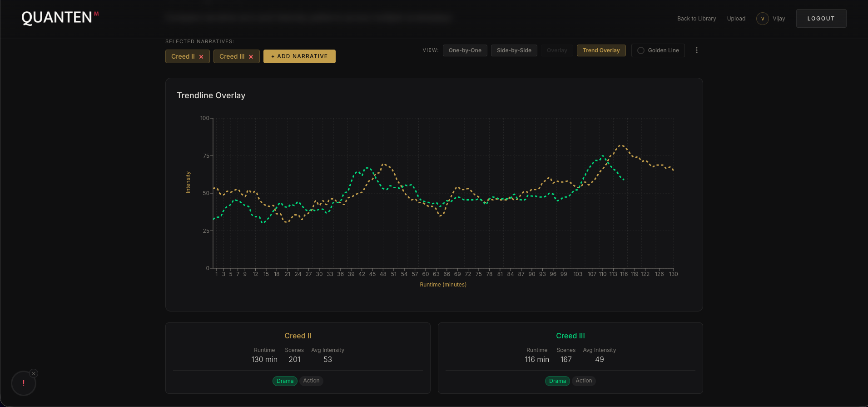Remove Creed III narrative with x icon
The width and height of the screenshot is (868, 407).
click(251, 57)
